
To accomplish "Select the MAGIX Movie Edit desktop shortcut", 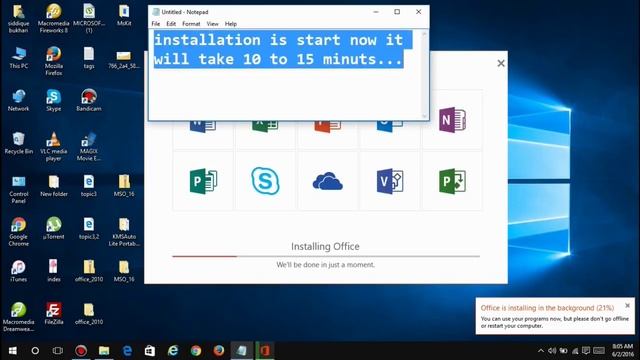I will coord(89,147).
